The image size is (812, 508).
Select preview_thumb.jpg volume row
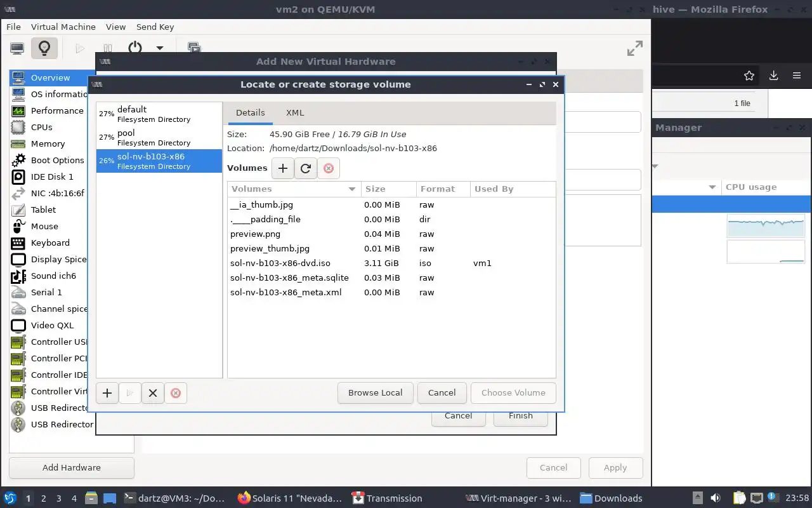pyautogui.click(x=391, y=248)
